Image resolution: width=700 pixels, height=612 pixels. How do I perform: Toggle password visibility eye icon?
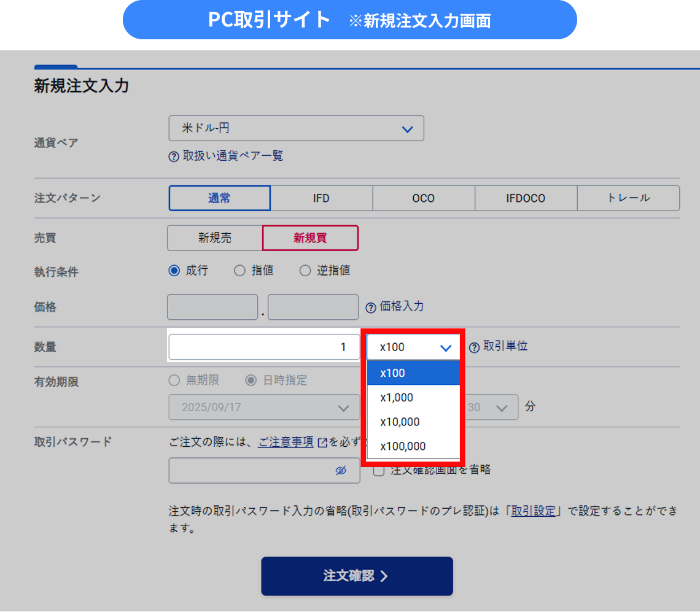[341, 470]
